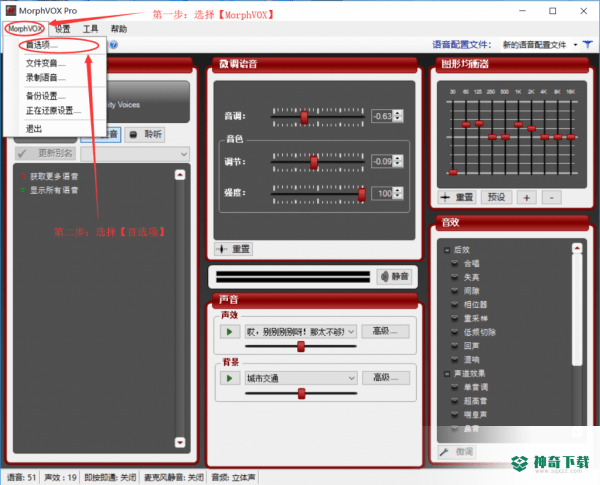
Task: Click the 1K equalizer band handle
Action: point(518,124)
